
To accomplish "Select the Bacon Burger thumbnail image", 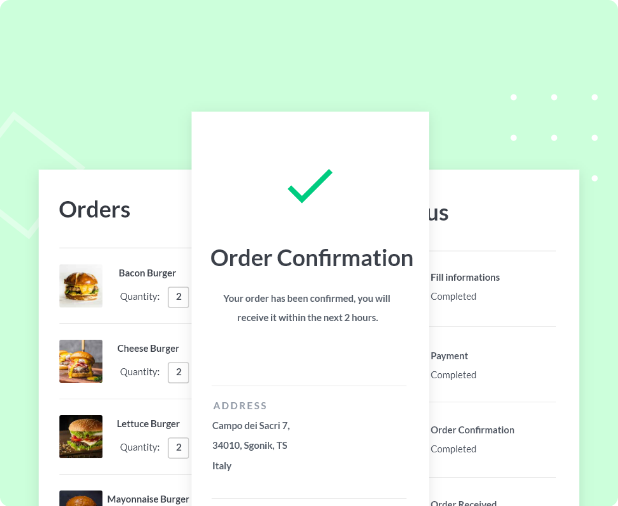I will [80, 286].
